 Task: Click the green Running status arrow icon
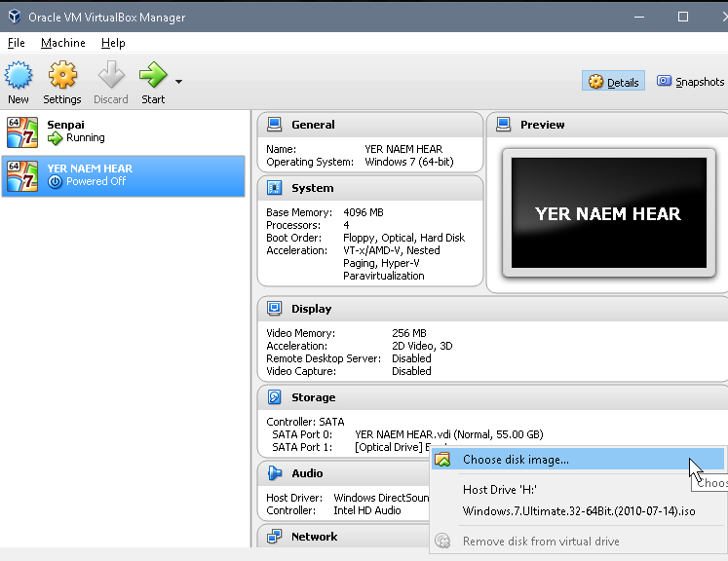coord(55,137)
